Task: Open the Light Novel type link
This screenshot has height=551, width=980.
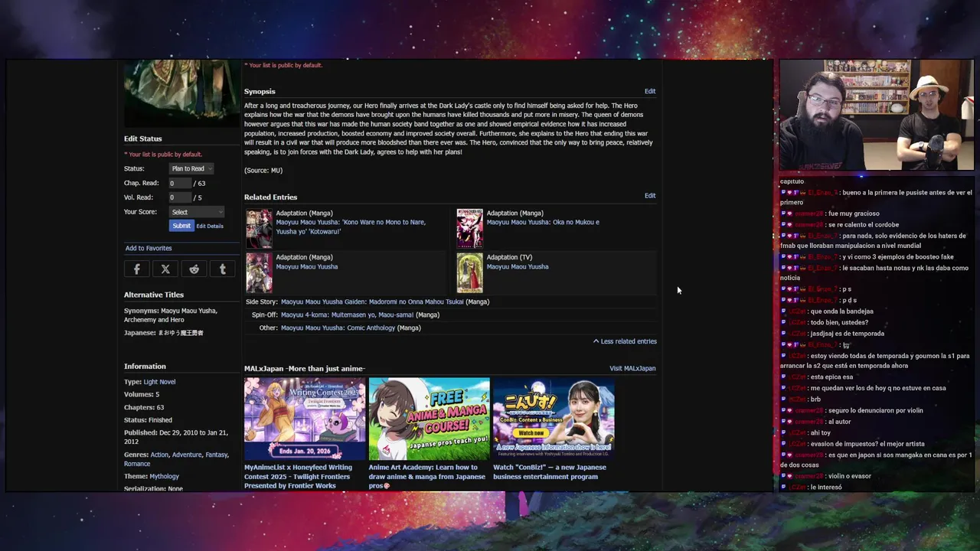Action: tap(159, 382)
